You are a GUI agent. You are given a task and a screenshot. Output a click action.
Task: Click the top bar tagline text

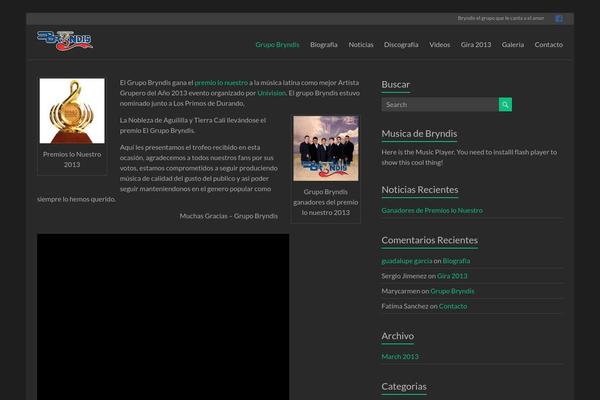point(501,18)
